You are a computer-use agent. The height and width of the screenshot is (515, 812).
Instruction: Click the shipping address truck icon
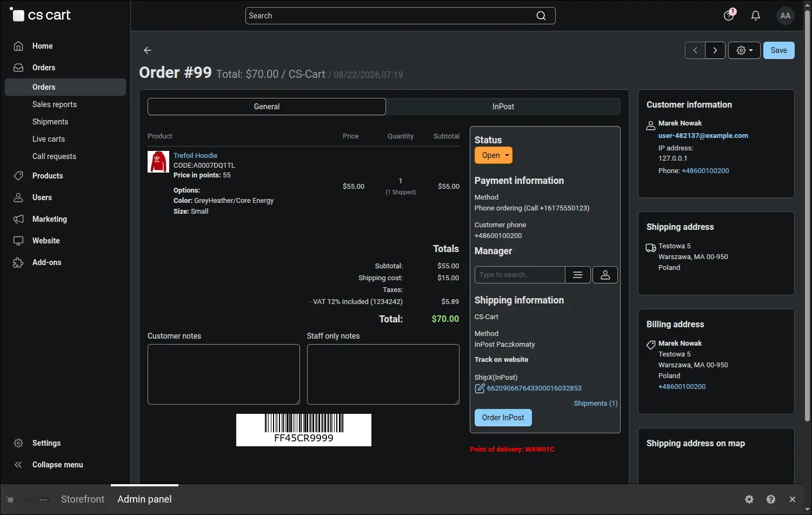tap(651, 248)
